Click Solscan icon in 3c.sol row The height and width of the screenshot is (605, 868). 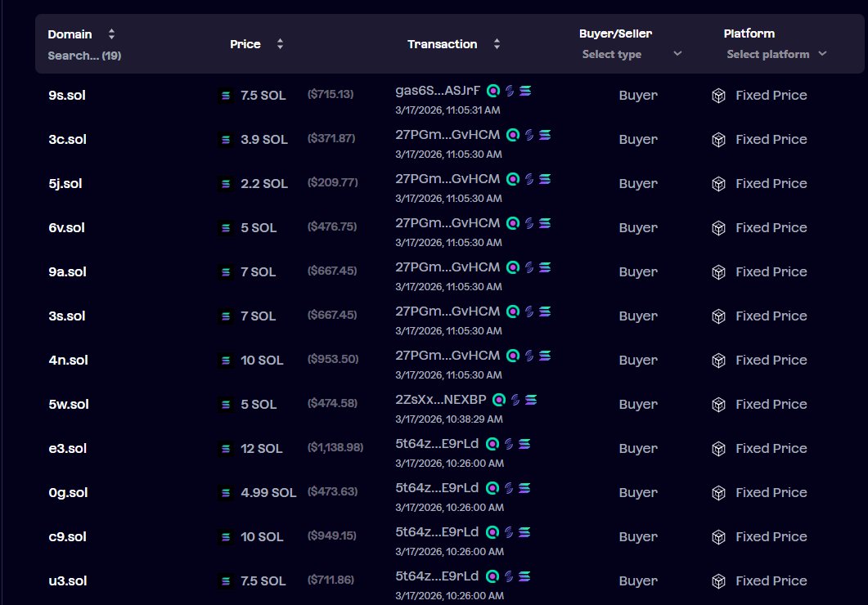pyautogui.click(x=513, y=135)
